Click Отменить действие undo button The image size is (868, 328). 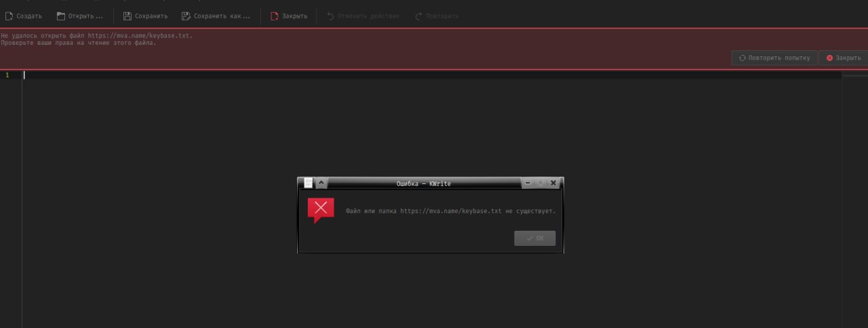363,16
